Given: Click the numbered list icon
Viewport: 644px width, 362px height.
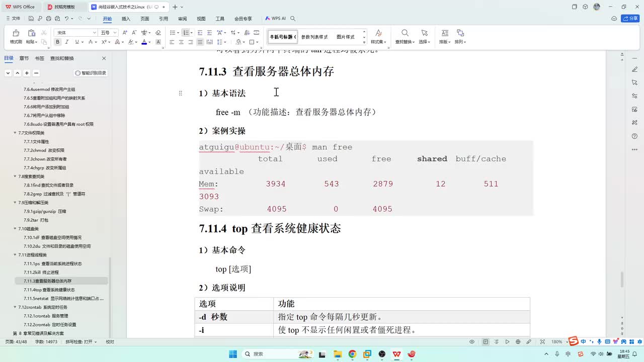Looking at the screenshot, I should 186,33.
